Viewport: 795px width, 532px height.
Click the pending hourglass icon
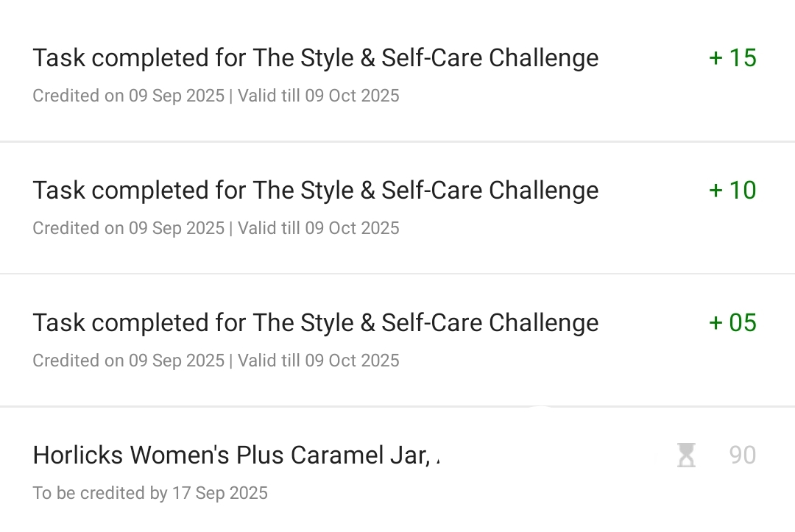click(x=686, y=455)
